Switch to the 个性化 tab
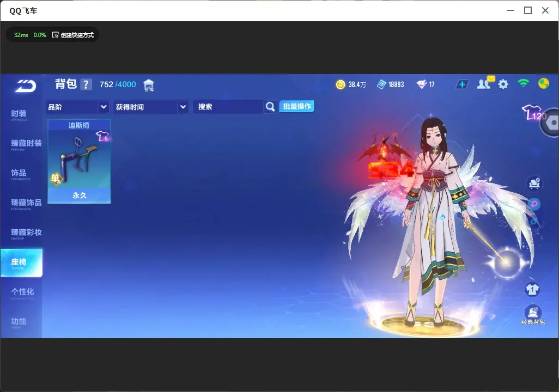This screenshot has width=559, height=392. click(x=22, y=292)
